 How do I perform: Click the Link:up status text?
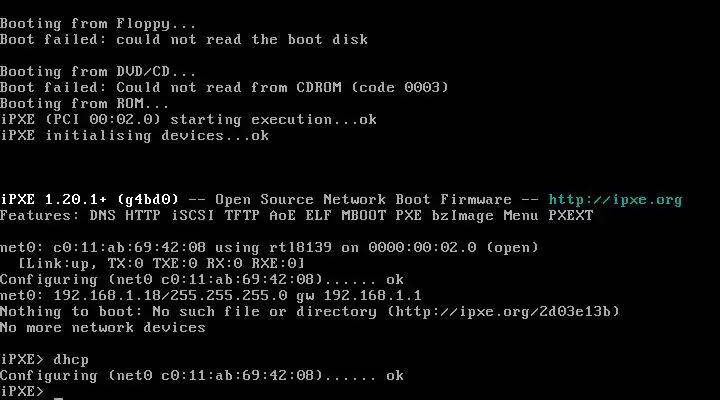58,264
